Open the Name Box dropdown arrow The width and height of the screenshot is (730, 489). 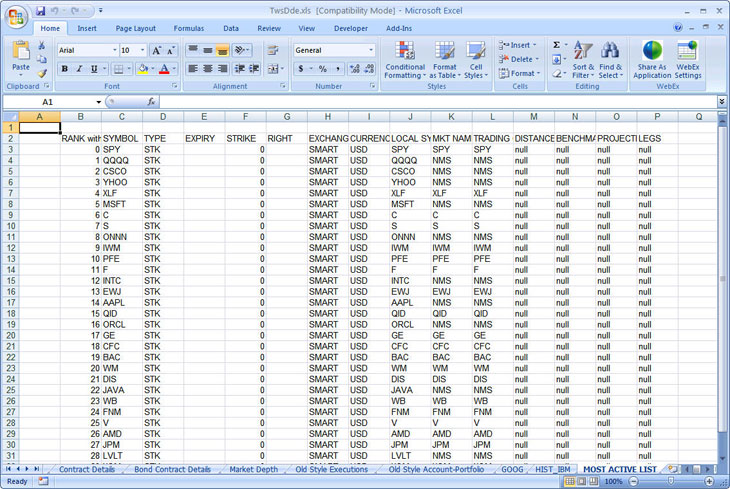(x=99, y=102)
